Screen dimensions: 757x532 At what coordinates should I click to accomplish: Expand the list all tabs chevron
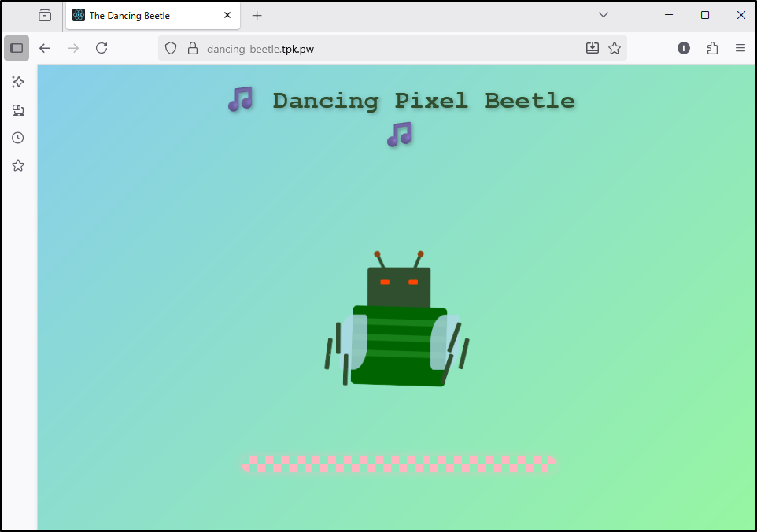(x=604, y=15)
